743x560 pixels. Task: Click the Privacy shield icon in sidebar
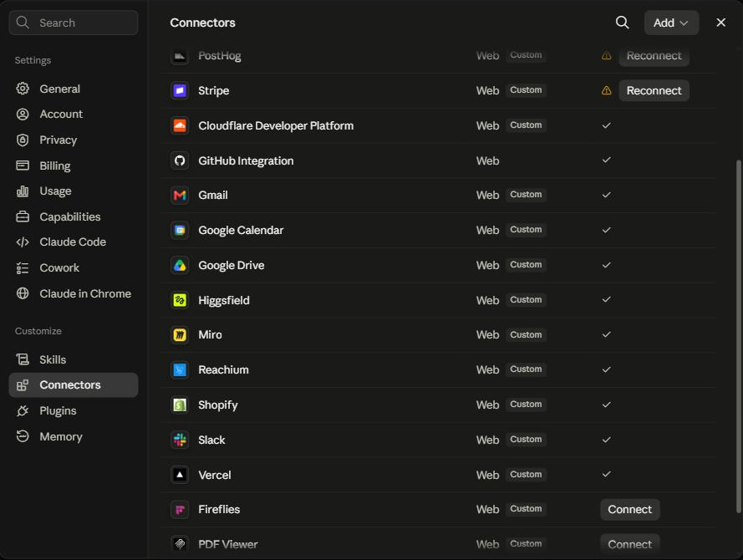[x=23, y=140]
